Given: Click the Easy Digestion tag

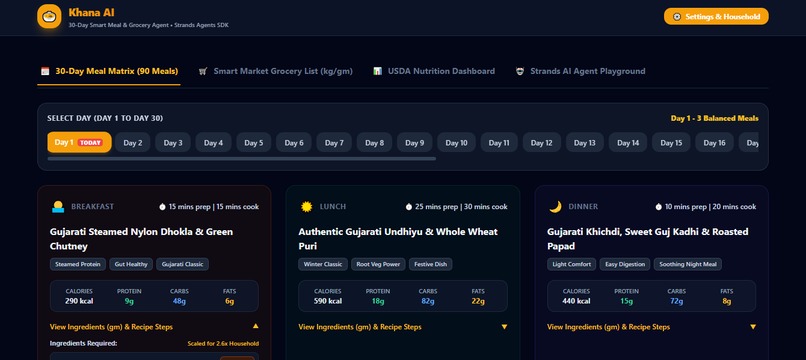Looking at the screenshot, I should point(625,264).
